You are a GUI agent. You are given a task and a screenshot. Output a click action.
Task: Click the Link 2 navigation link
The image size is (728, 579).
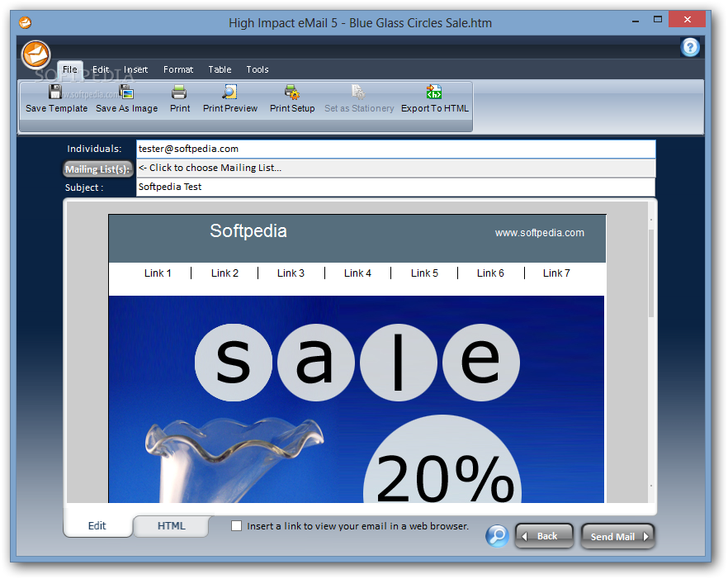tap(225, 273)
